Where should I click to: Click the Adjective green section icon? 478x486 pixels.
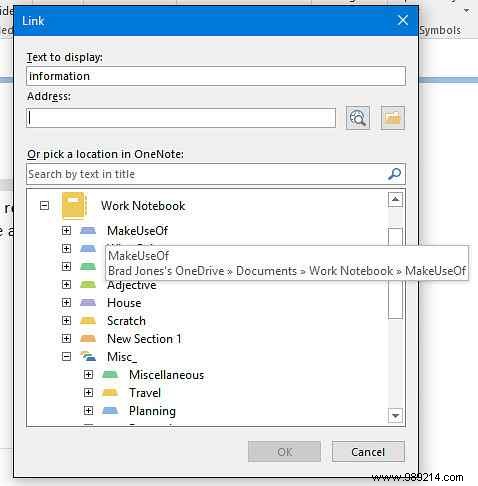pos(88,284)
